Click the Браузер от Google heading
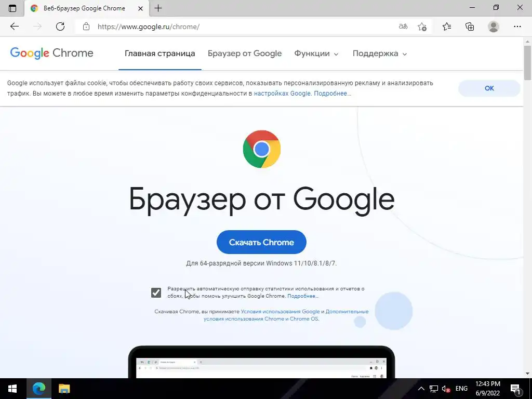The width and height of the screenshot is (532, 399). 262,200
